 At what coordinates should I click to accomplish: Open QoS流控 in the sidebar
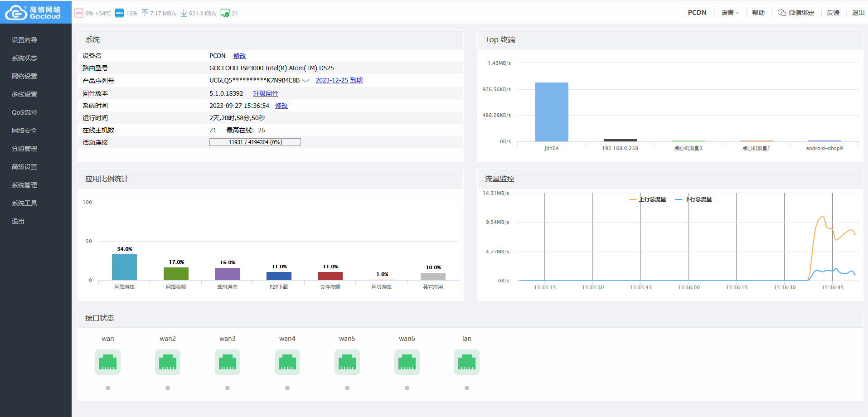coord(24,112)
